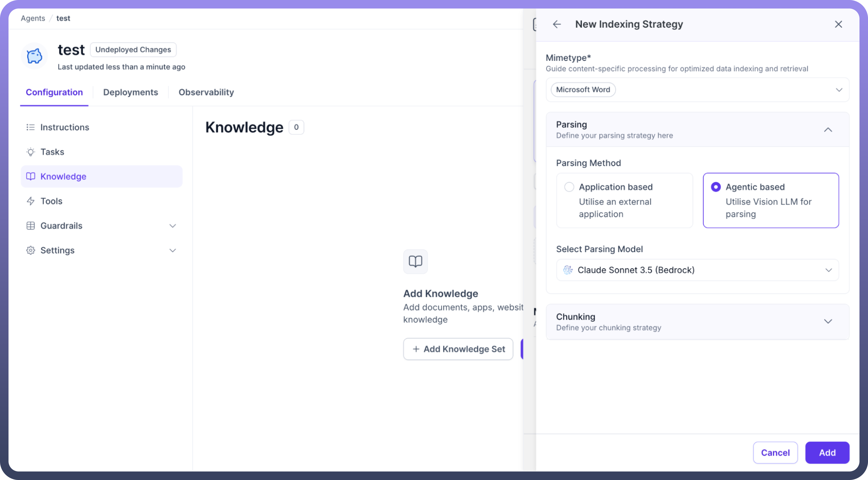Expand the Chunking section
The height and width of the screenshot is (480, 868).
pyautogui.click(x=828, y=321)
